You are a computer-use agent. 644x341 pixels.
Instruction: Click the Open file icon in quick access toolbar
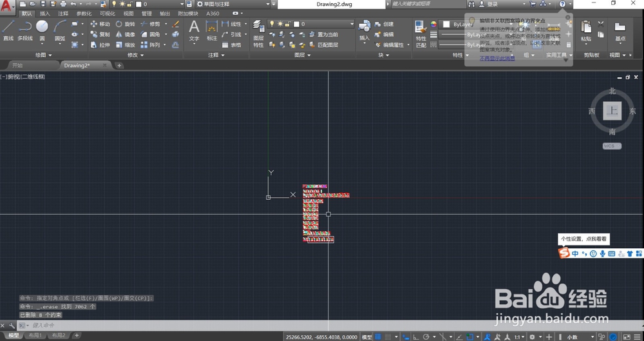pos(33,4)
